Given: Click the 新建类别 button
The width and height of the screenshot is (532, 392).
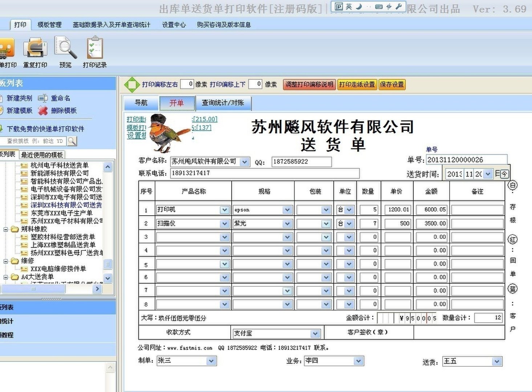Looking at the screenshot, I should [19, 98].
